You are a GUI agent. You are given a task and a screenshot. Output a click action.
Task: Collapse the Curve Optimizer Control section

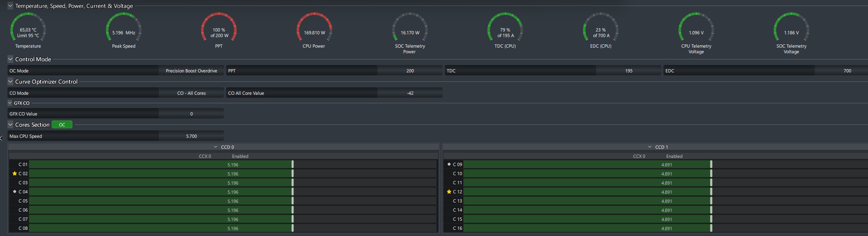click(10, 82)
